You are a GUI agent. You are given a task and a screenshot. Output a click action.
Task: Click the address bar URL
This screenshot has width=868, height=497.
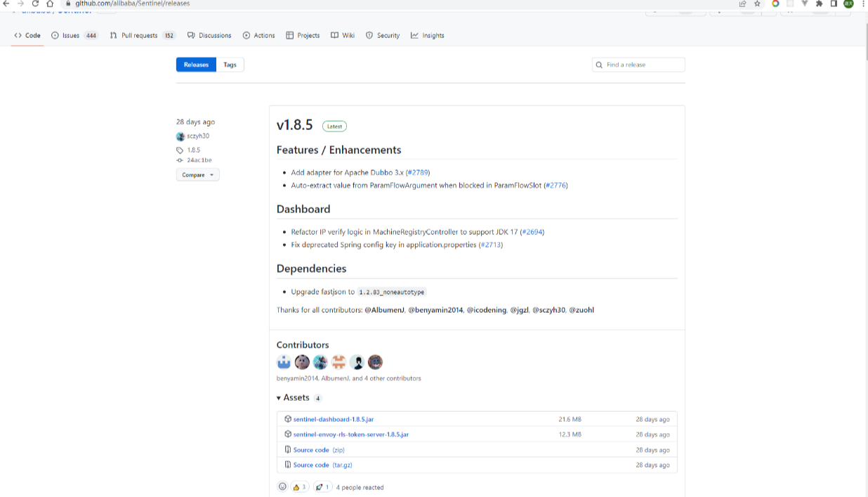coord(133,4)
